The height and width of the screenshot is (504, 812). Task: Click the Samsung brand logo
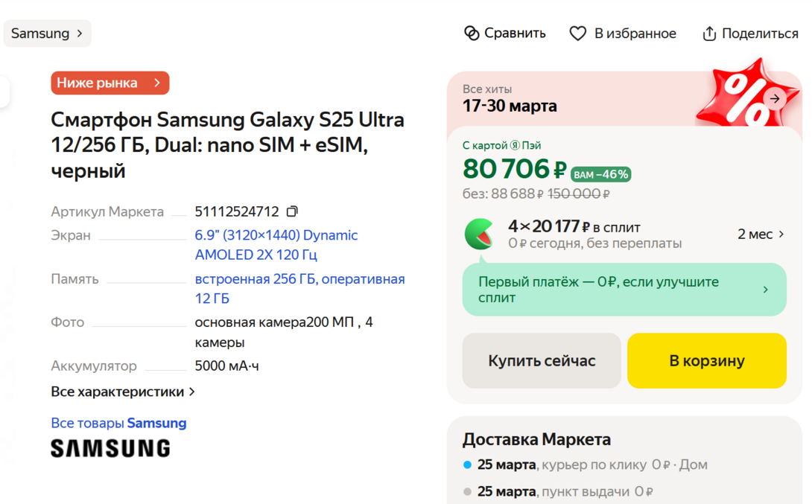[110, 448]
